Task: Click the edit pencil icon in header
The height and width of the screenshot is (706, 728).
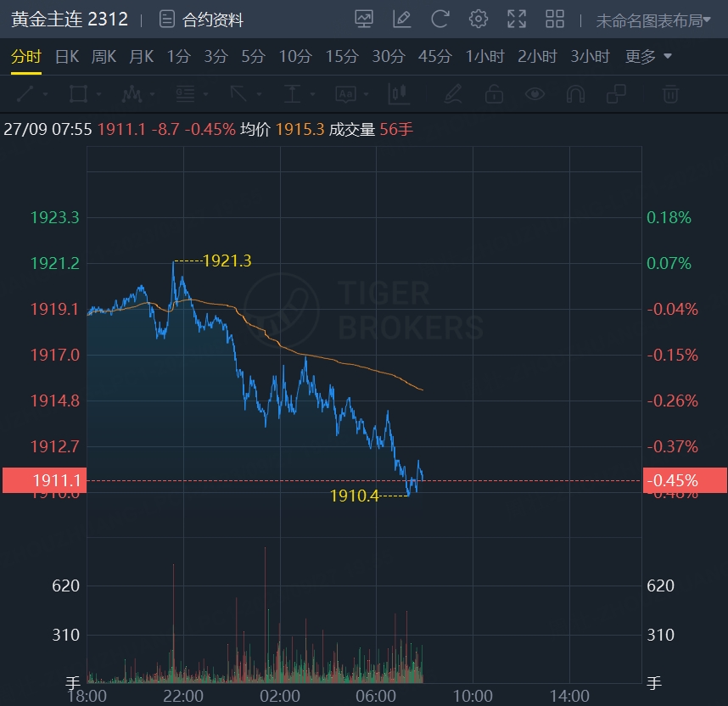Action: coord(402,20)
